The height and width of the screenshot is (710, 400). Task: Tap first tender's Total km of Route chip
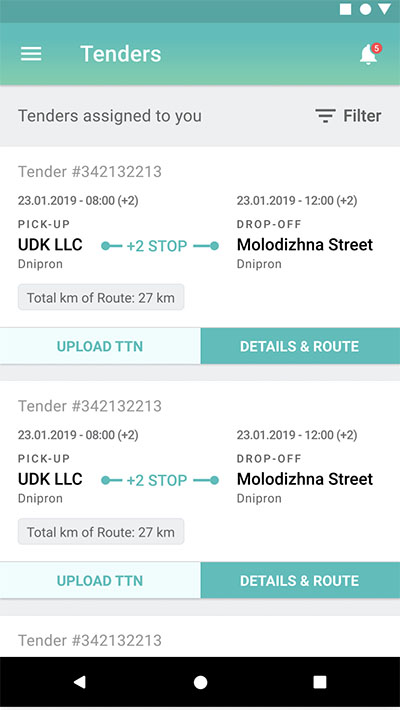[101, 297]
